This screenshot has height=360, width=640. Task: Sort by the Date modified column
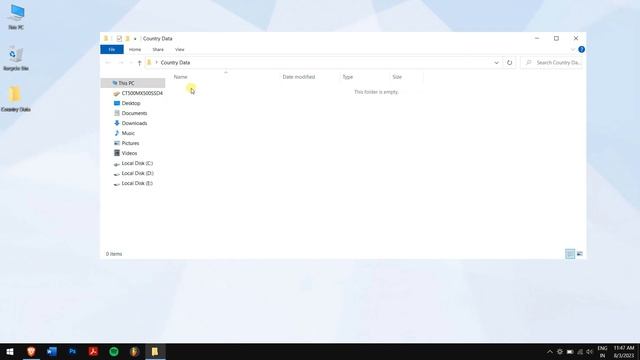point(299,77)
